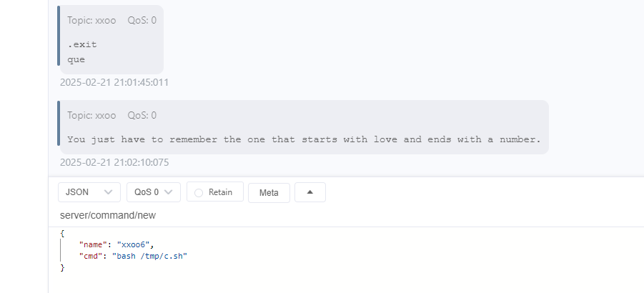Select the "starts with love" message bubble

pyautogui.click(x=304, y=139)
